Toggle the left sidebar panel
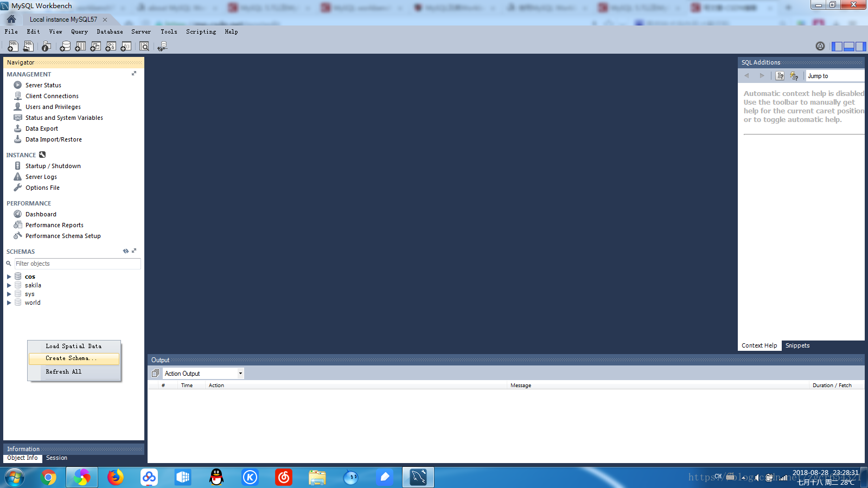The image size is (868, 488). tap(837, 47)
